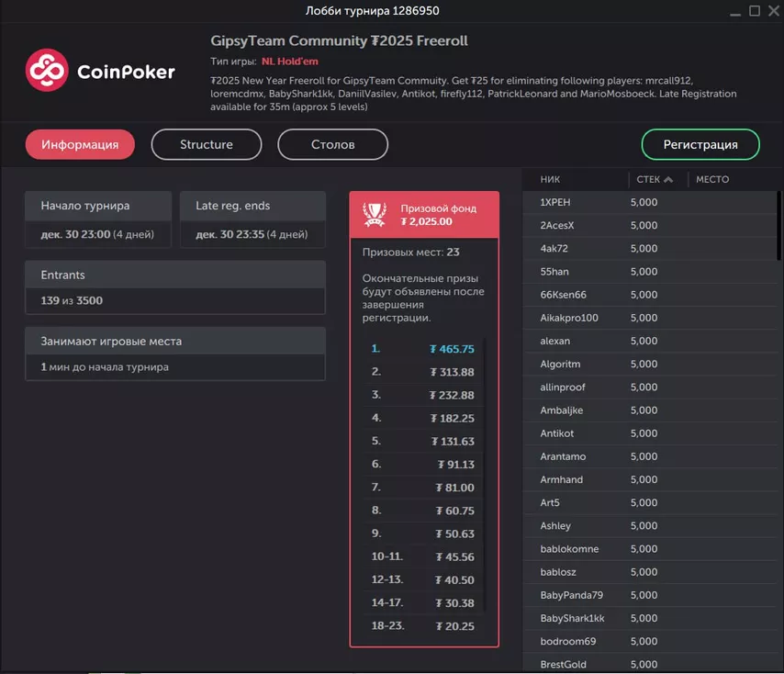The height and width of the screenshot is (674, 784).
Task: Select the Entrants info panel
Action: coord(174,287)
